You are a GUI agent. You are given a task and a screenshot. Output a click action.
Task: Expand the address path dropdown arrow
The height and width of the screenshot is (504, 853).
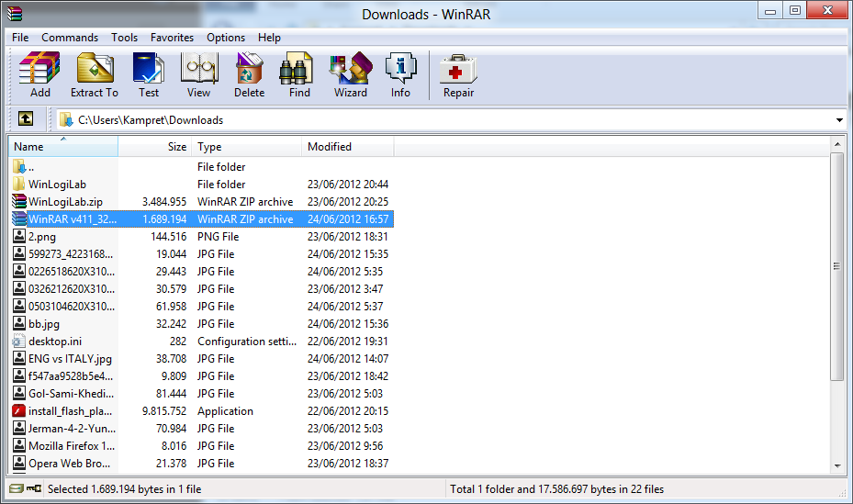click(x=839, y=120)
